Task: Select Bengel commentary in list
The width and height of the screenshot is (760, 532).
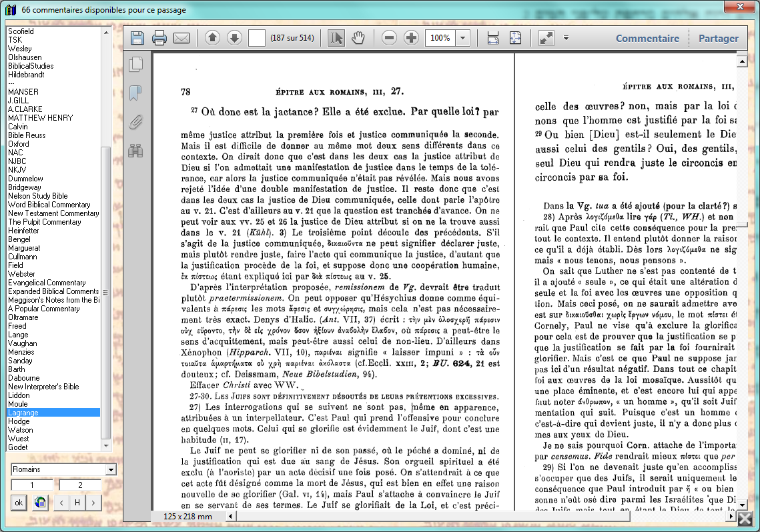Action: coord(19,239)
